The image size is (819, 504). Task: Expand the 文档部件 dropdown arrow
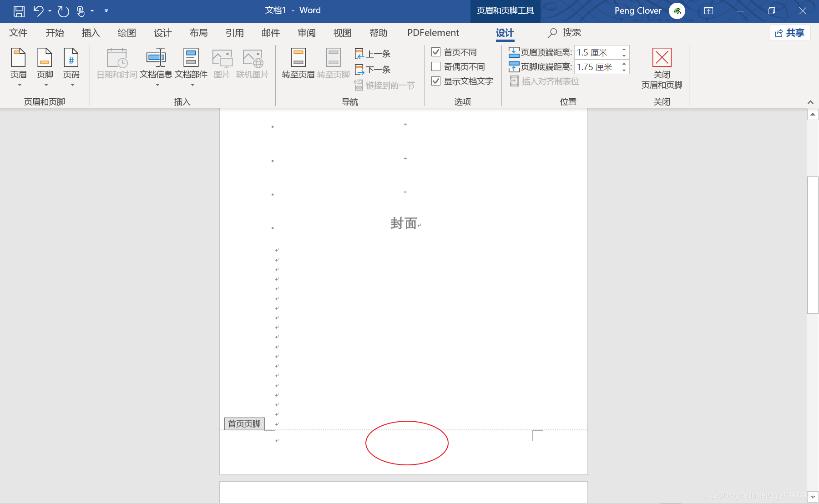192,85
